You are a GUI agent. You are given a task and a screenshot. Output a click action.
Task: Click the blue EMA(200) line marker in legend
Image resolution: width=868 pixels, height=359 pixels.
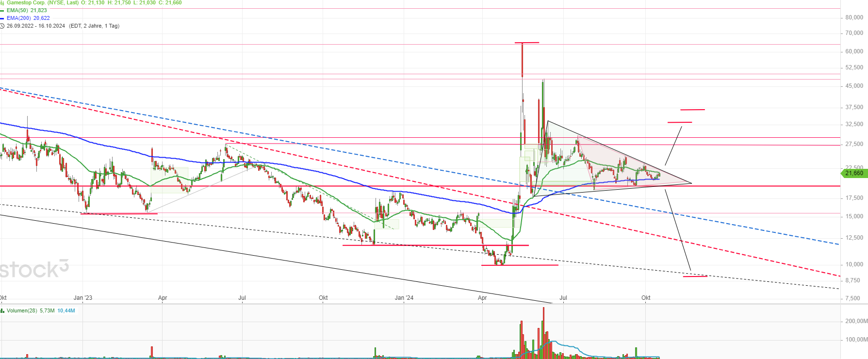(2, 18)
